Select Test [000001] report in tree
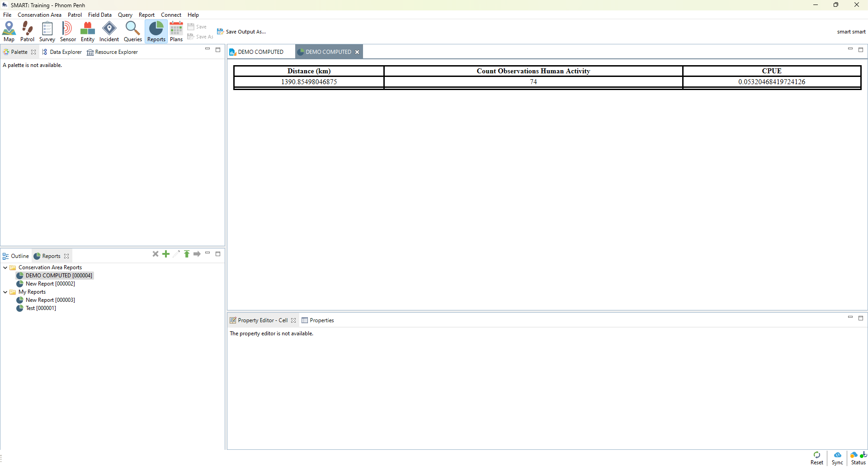Image resolution: width=868 pixels, height=467 pixels. [40, 308]
